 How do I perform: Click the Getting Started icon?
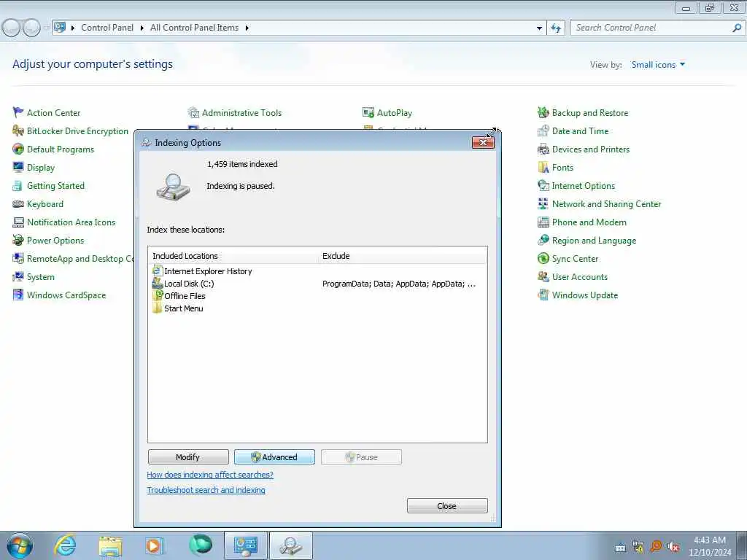point(18,186)
